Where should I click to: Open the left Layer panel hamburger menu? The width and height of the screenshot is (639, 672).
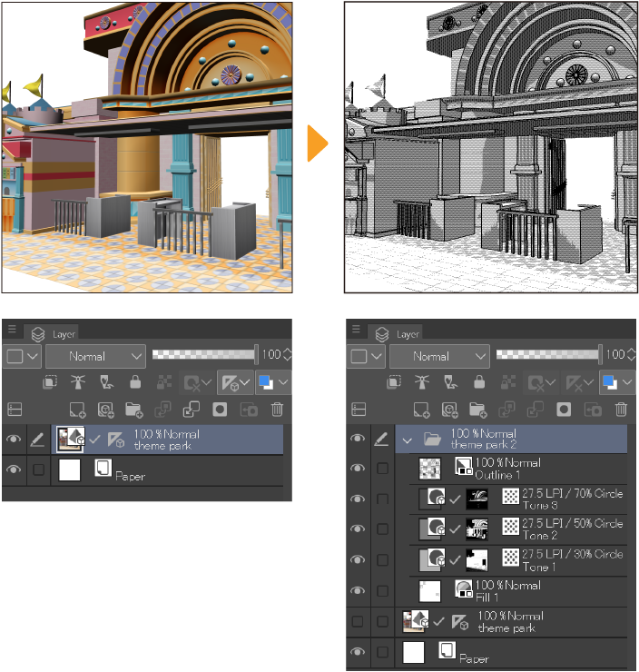(x=12, y=329)
